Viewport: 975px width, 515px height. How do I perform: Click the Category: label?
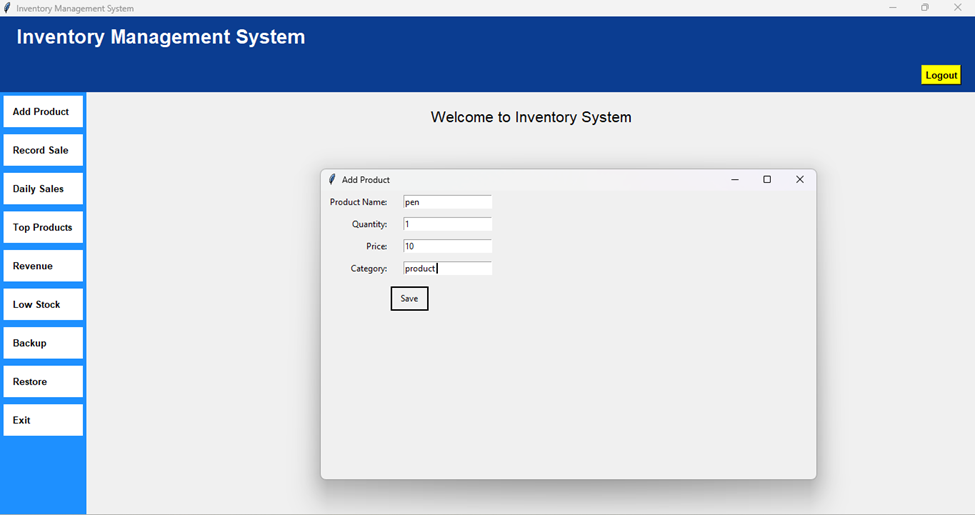coord(369,269)
